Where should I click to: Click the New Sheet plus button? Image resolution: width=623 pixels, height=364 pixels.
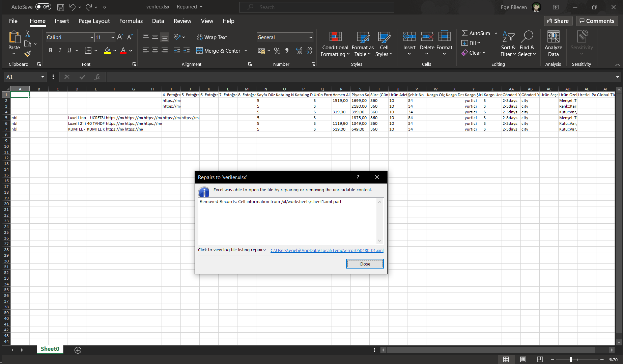(x=78, y=350)
